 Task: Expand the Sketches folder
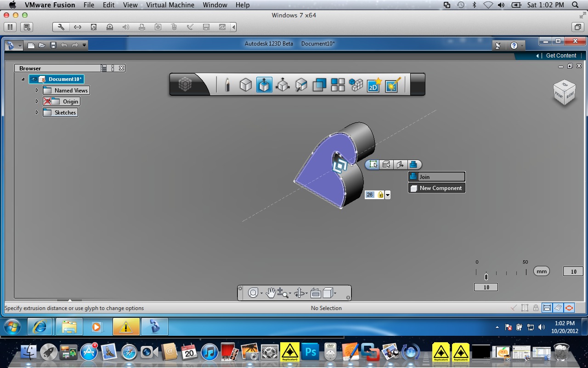tap(37, 112)
